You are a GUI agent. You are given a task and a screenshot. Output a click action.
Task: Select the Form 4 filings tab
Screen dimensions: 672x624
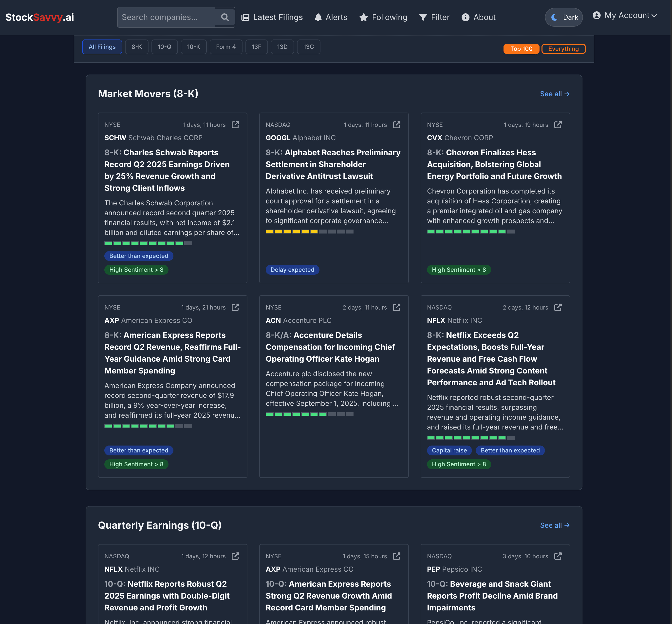click(x=226, y=47)
